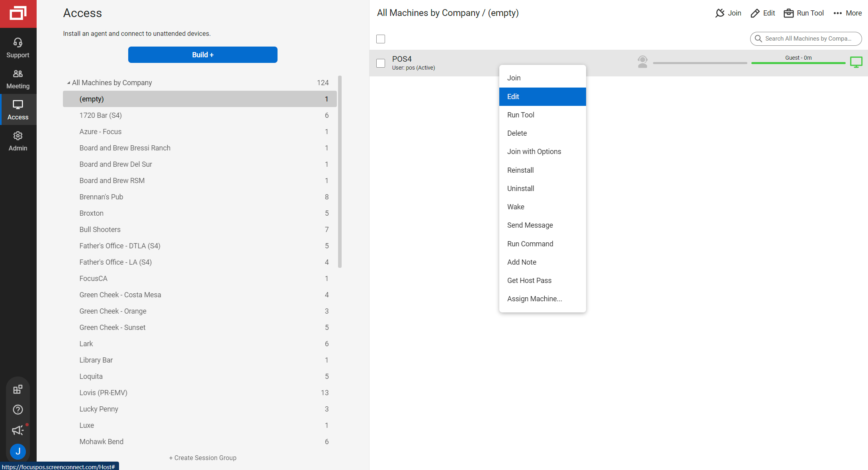Open the user avatar J icon

click(x=18, y=451)
